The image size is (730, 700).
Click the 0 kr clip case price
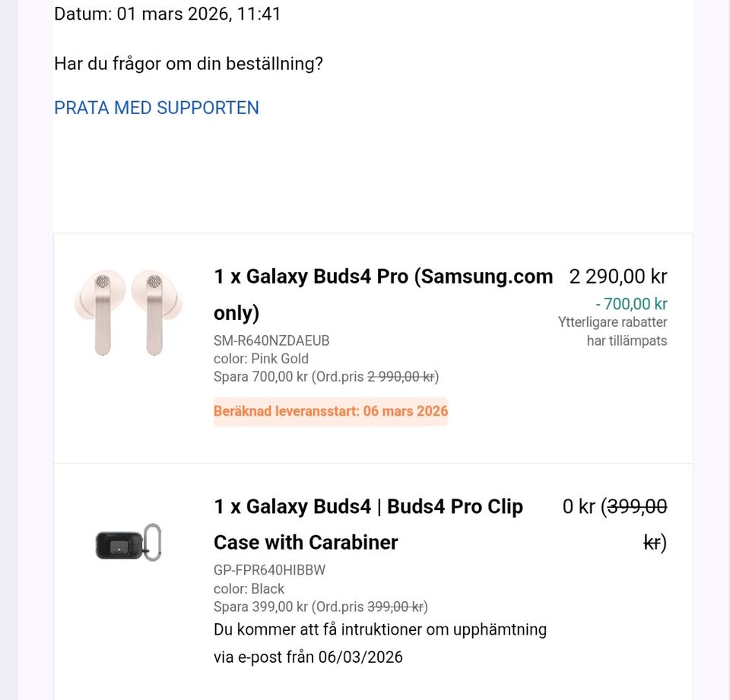pos(579,506)
